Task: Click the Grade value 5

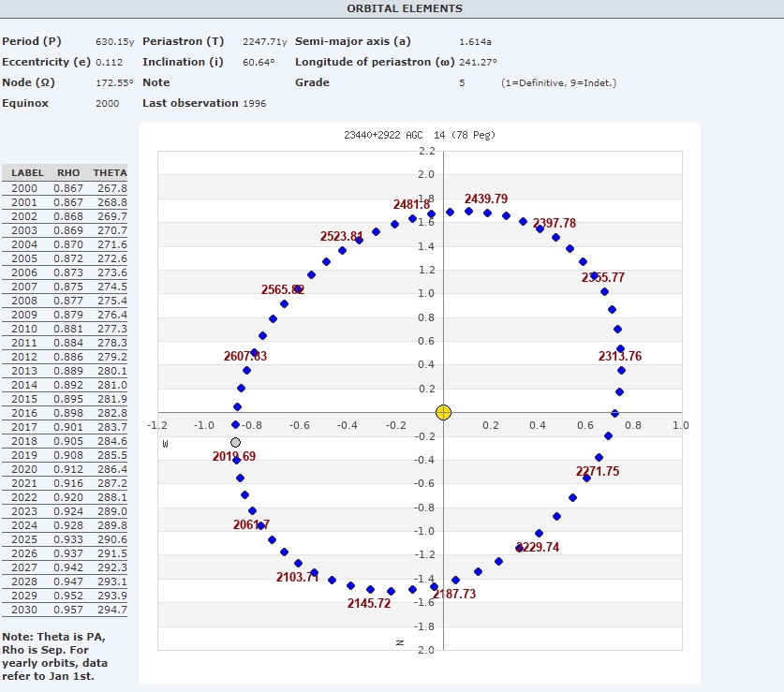Action: [462, 82]
